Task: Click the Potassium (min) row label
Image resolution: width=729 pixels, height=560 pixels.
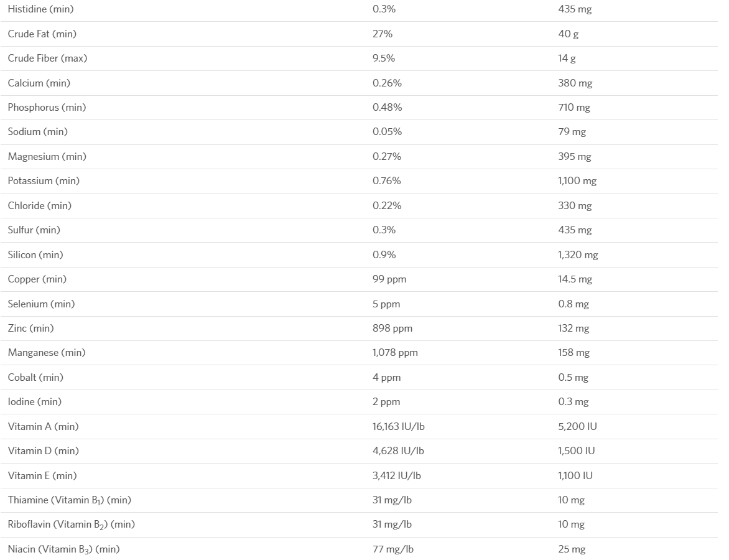Action: coord(44,181)
